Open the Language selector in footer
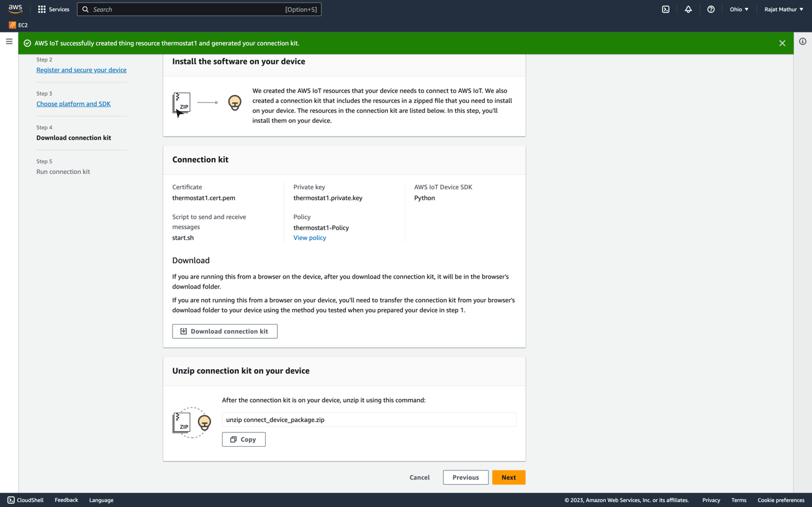Screen dimensions: 812x507 (101, 500)
